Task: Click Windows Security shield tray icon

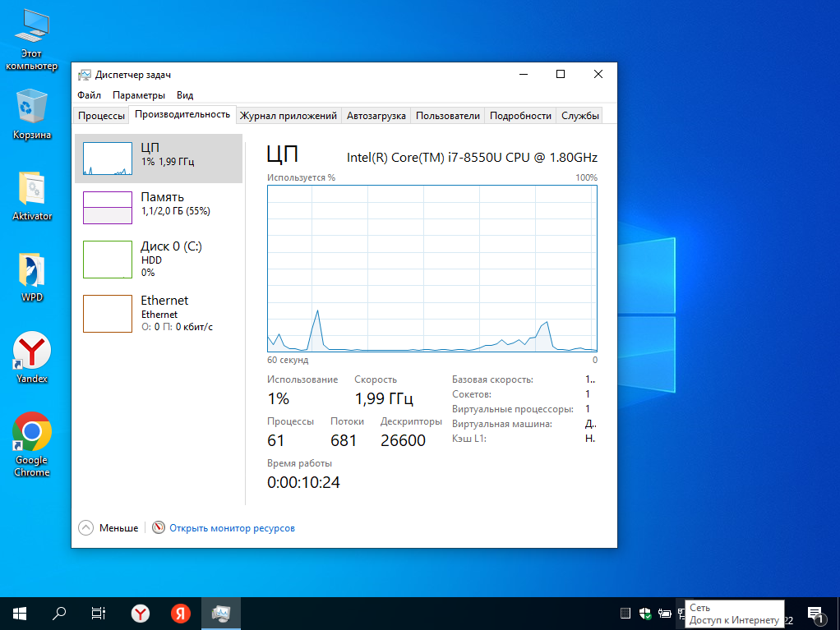Action: pyautogui.click(x=646, y=613)
